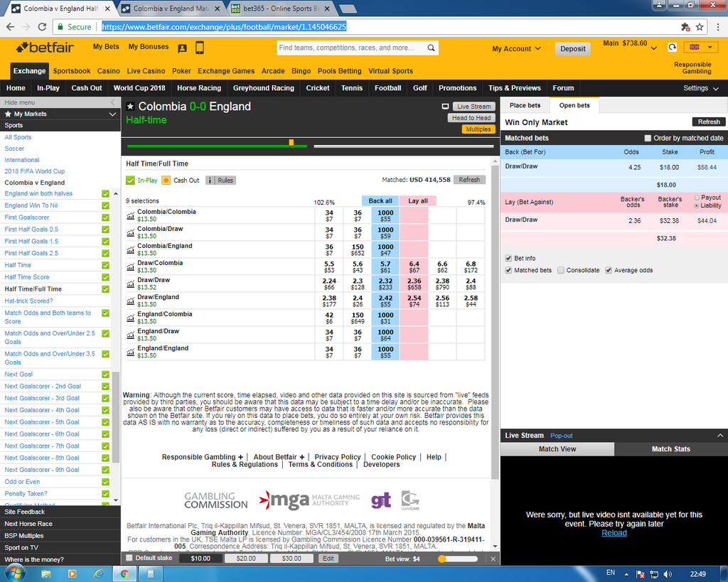Viewport: 728px width, 582px height.
Task: Switch to bet365 browser tab
Action: pos(280,9)
